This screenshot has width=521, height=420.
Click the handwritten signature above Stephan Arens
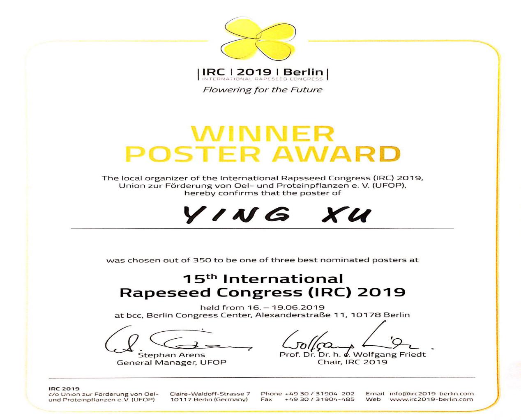180,340
